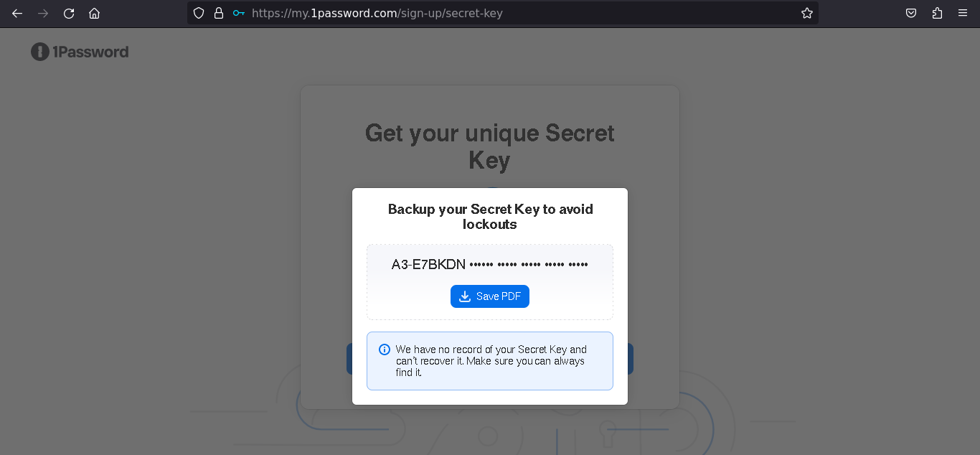
Task: Open the browser home page
Action: 94,13
